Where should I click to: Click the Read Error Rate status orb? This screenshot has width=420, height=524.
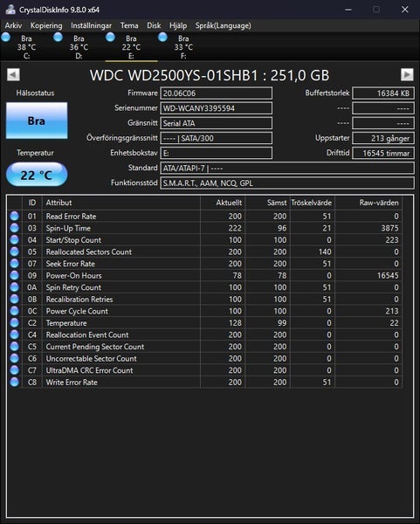14,217
